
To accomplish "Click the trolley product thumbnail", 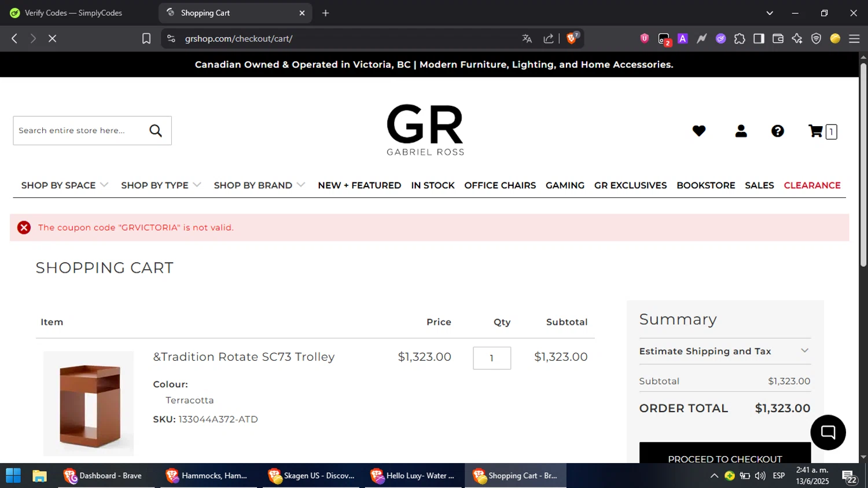I will coord(89,403).
